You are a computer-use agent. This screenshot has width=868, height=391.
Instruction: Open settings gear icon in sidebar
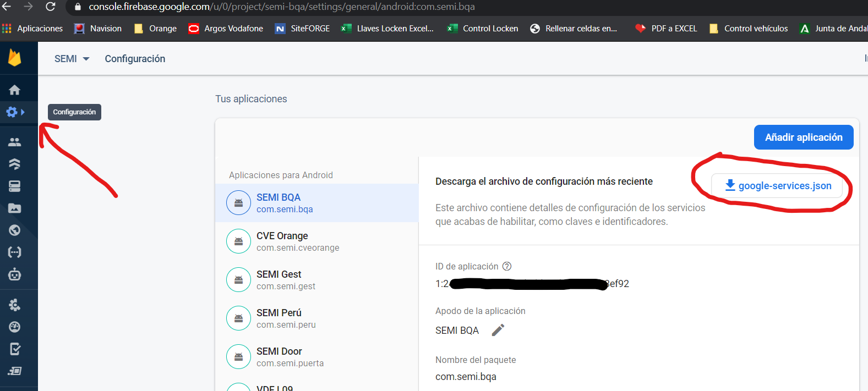pyautogui.click(x=12, y=112)
